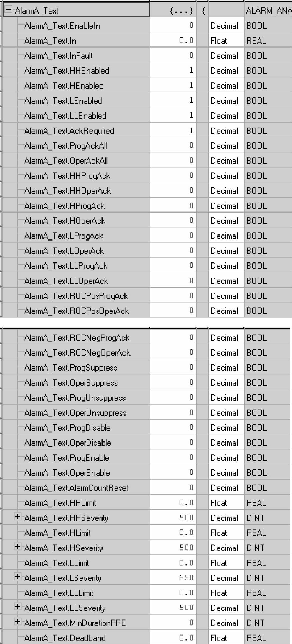This screenshot has height=644, width=292.
Task: Select AlarmA_Text.ROCPosOperAck tag row
Action: 77,311
